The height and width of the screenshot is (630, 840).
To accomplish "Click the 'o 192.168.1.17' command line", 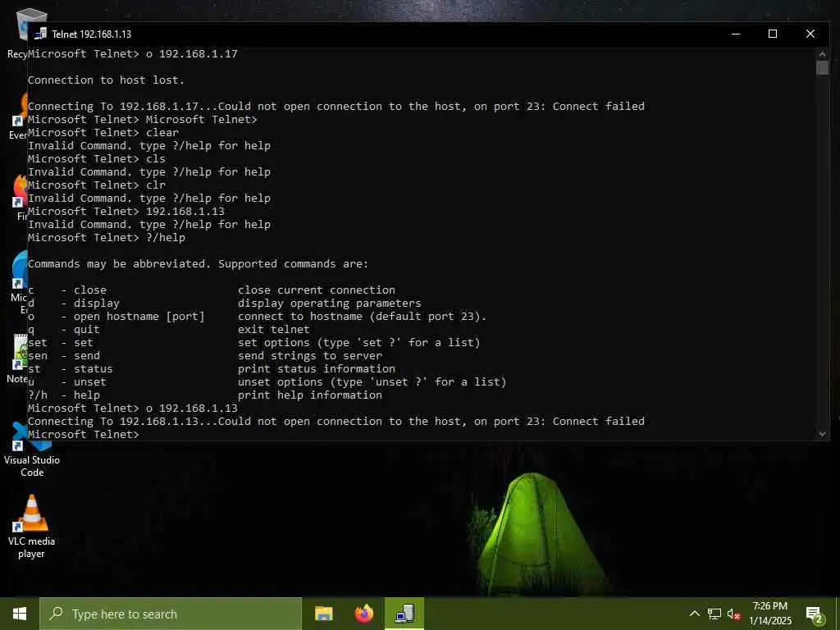I will [x=133, y=53].
